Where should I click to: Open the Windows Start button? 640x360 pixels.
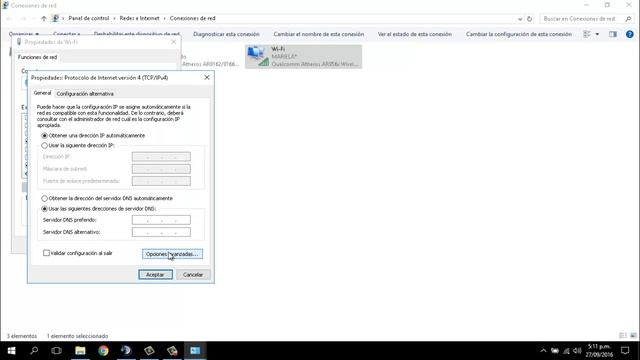pos(11,351)
